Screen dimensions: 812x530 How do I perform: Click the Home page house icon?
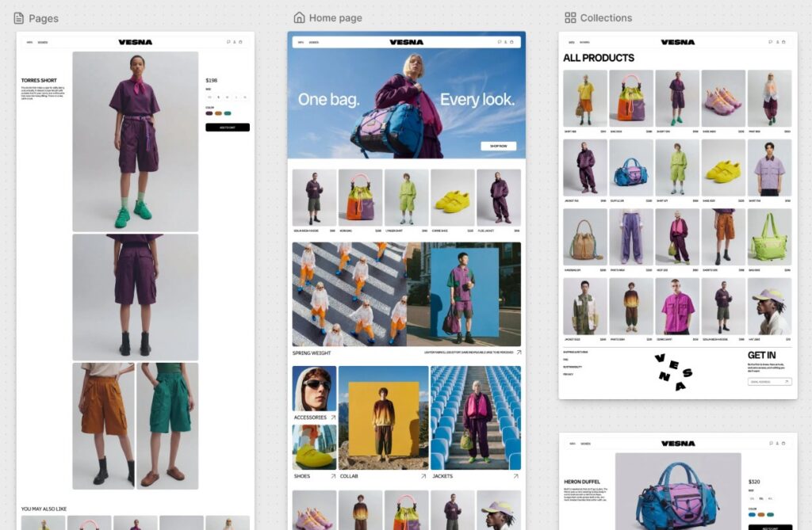(x=299, y=17)
